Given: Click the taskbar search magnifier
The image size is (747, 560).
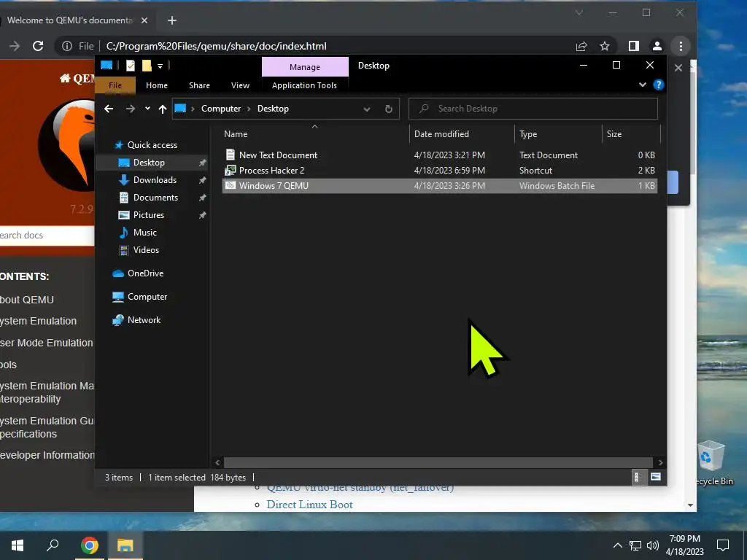Looking at the screenshot, I should [x=53, y=545].
